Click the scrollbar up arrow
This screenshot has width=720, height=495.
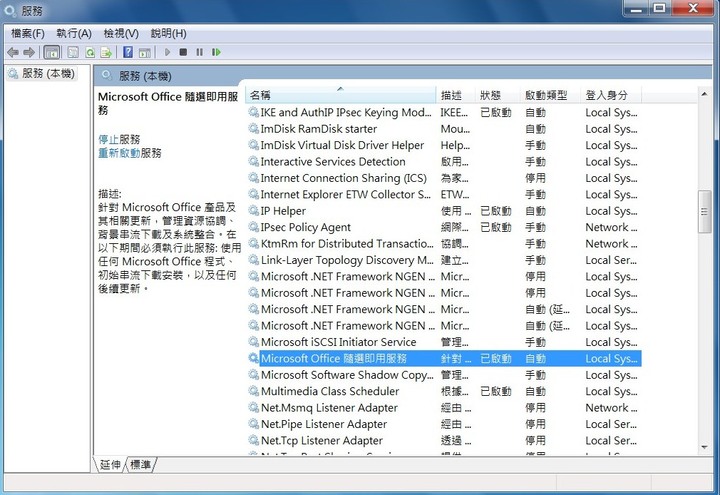(x=704, y=94)
